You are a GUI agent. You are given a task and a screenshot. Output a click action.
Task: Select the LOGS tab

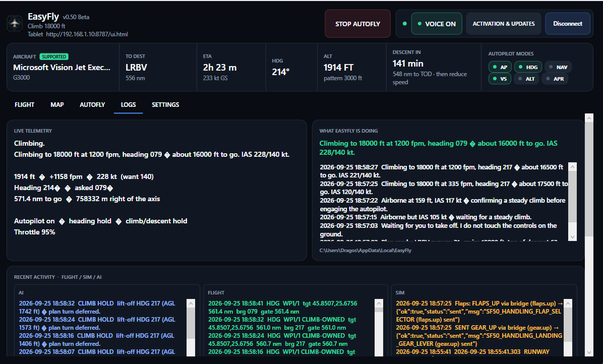pos(129,104)
